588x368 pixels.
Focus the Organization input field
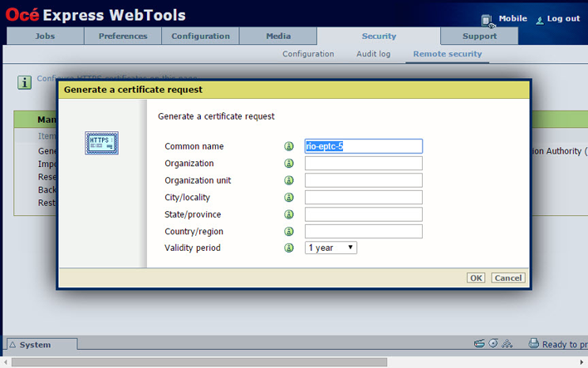pos(364,163)
